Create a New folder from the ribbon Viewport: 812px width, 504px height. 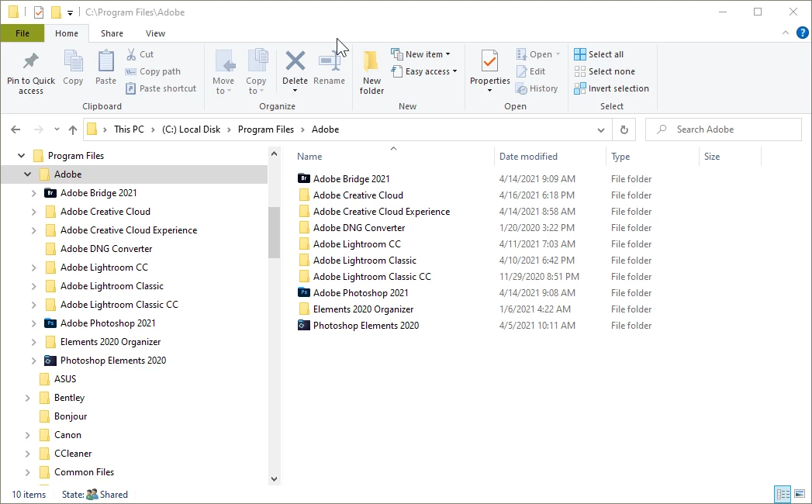click(x=371, y=73)
